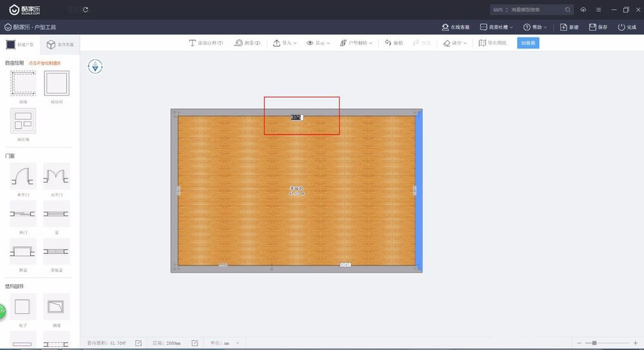
Task: Click the zoom slider handle
Action: pyautogui.click(x=594, y=343)
